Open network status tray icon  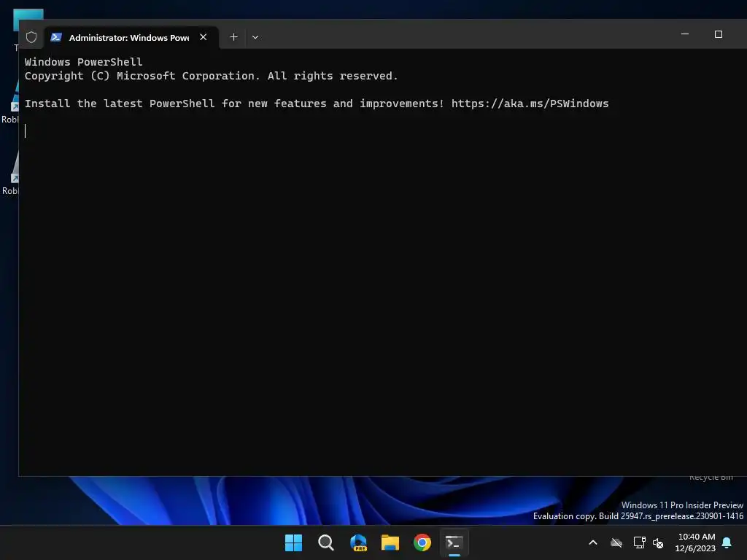point(639,542)
